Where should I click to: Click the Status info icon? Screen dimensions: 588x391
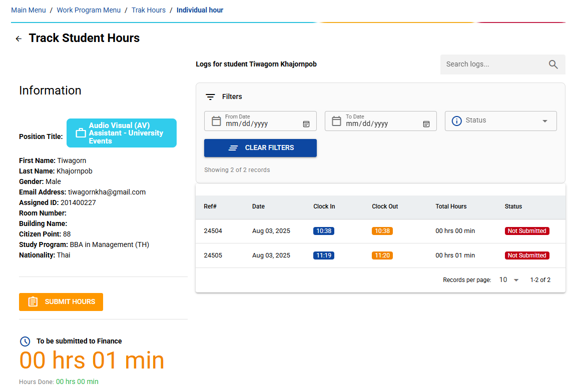[x=456, y=121]
